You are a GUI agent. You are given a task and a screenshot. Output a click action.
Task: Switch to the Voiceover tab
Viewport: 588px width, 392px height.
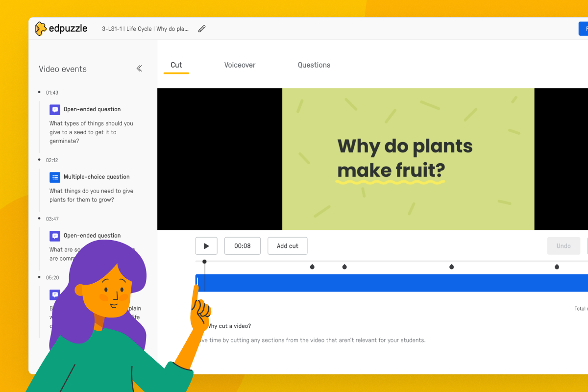point(240,65)
